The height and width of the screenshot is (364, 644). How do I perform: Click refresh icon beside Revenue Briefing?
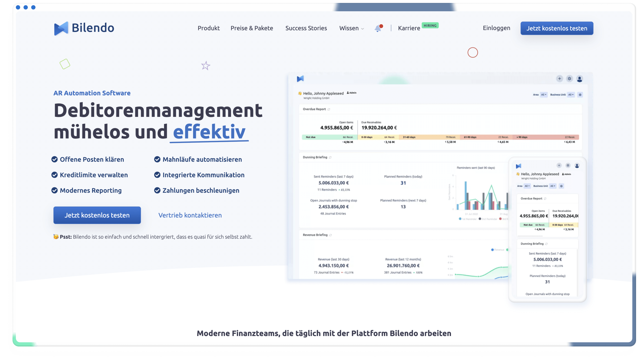pyautogui.click(x=331, y=235)
